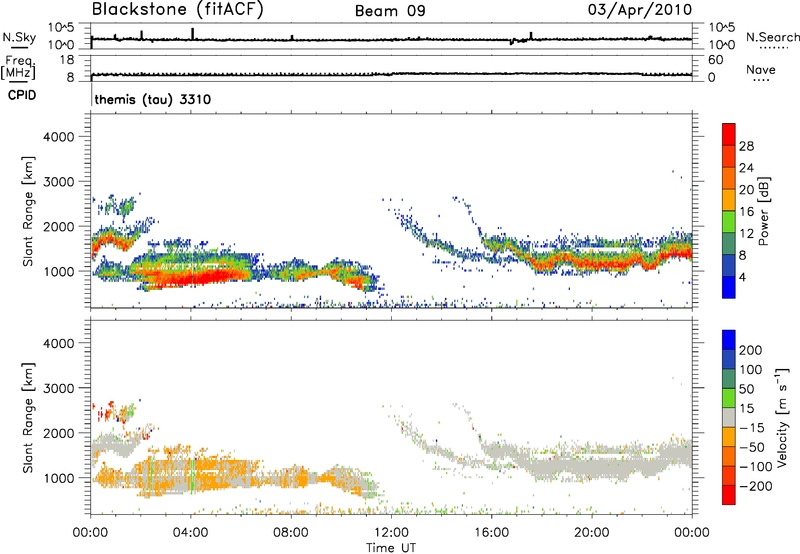This screenshot has width=800, height=554.
Task: Click the "60" tick of Nave axis
Action: pyautogui.click(x=715, y=60)
